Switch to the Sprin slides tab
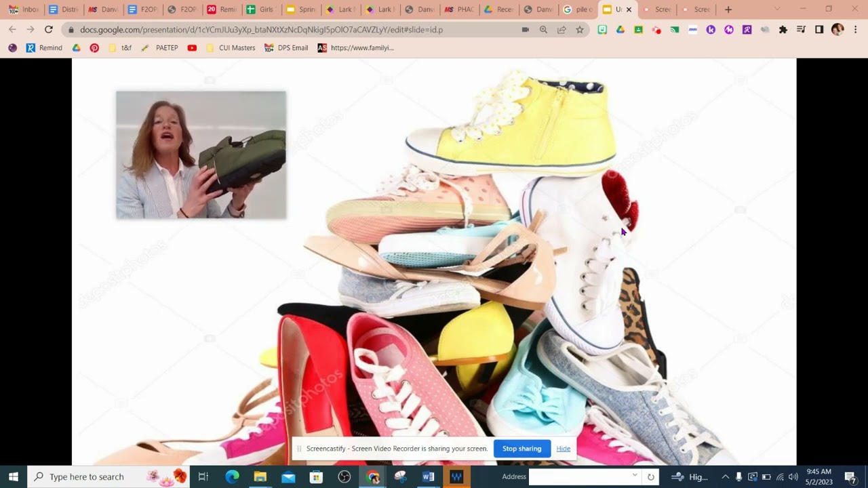The image size is (868, 488). 300,9
